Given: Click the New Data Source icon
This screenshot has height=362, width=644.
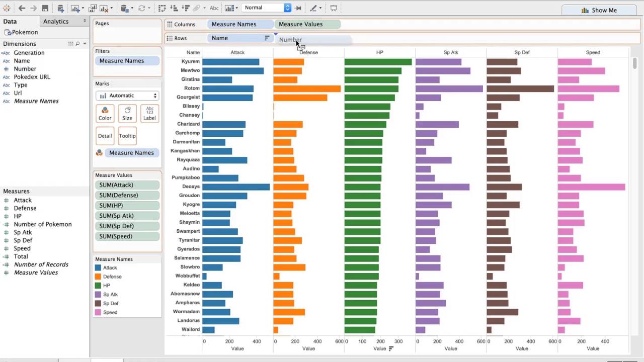Looking at the screenshot, I should click(x=60, y=8).
